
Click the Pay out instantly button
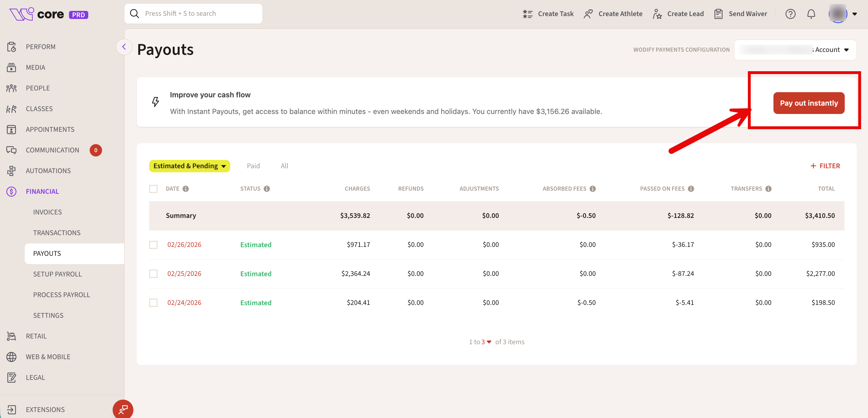(809, 103)
